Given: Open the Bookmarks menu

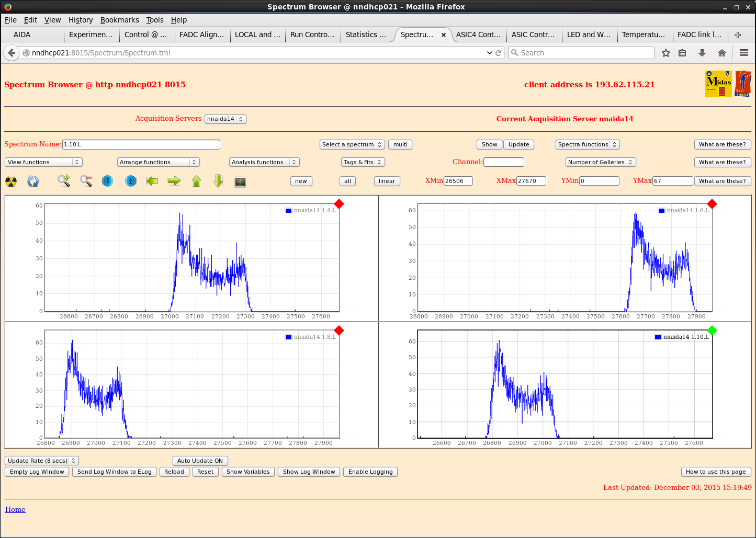Looking at the screenshot, I should (119, 20).
